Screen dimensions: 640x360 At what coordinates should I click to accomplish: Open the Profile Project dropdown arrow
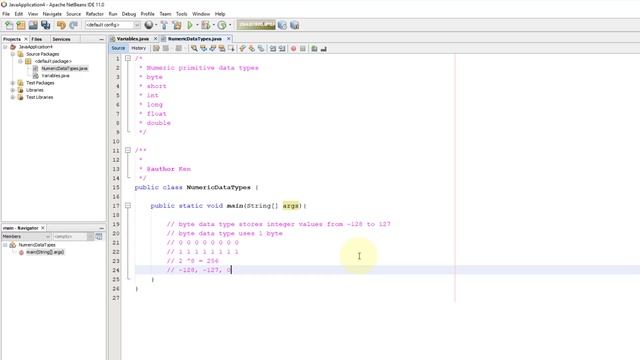coord(230,25)
